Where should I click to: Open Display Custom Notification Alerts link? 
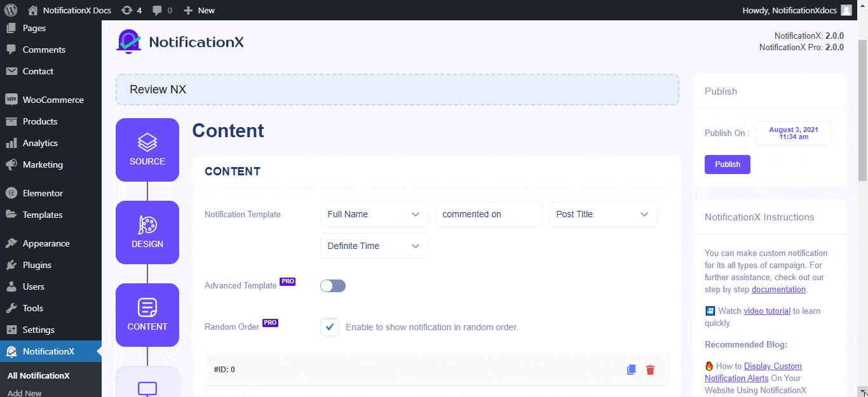pos(754,372)
